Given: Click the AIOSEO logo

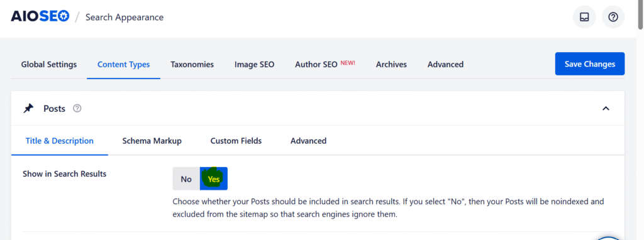Looking at the screenshot, I should (x=40, y=16).
